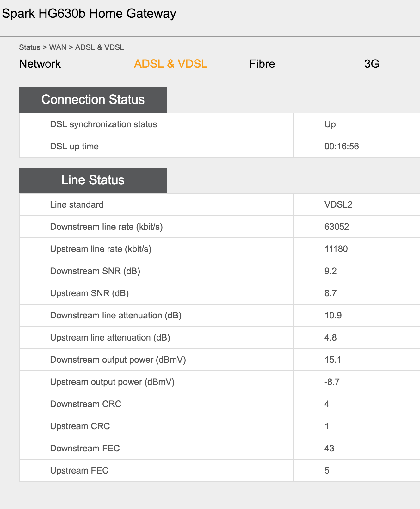420x509 pixels.
Task: Click the Downstream FEC value 43
Action: (329, 448)
